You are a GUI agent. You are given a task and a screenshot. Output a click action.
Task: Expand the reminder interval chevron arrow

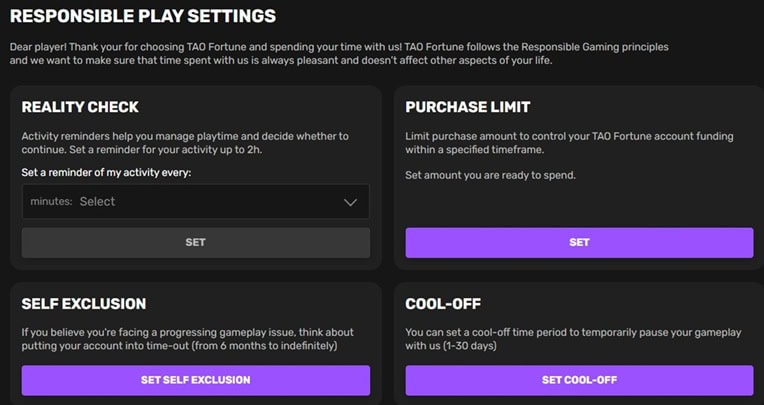[350, 202]
